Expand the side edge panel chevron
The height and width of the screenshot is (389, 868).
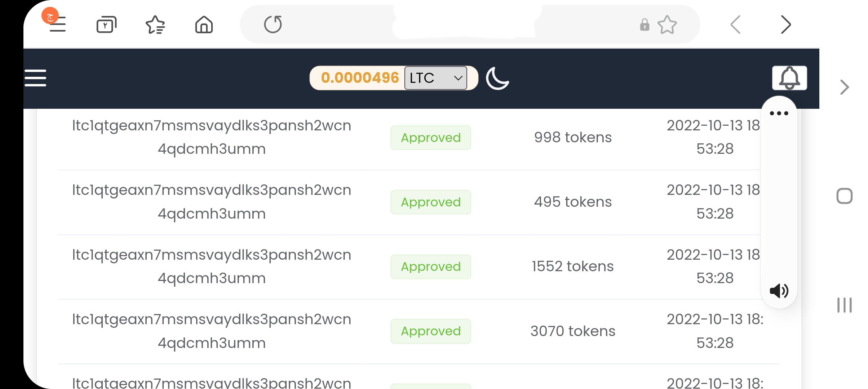845,87
